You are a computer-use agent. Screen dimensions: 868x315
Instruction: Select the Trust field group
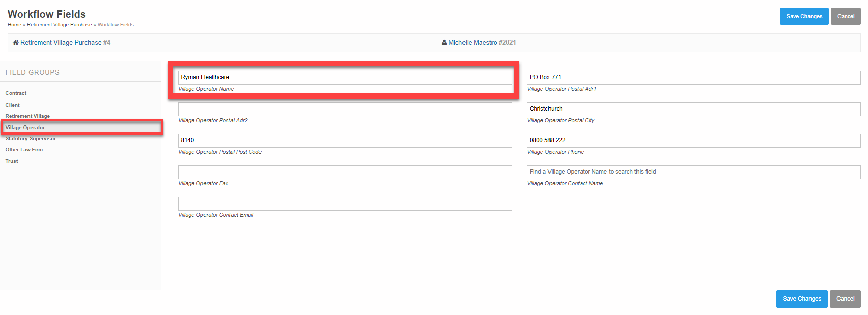click(12, 161)
